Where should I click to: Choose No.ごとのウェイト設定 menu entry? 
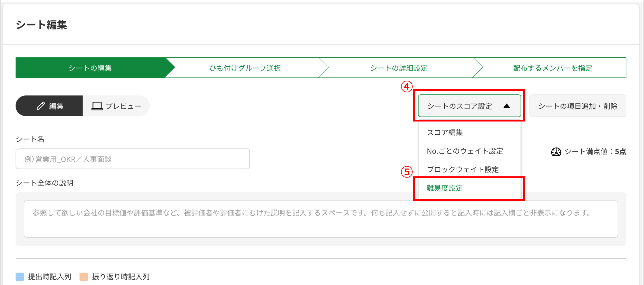pyautogui.click(x=465, y=151)
